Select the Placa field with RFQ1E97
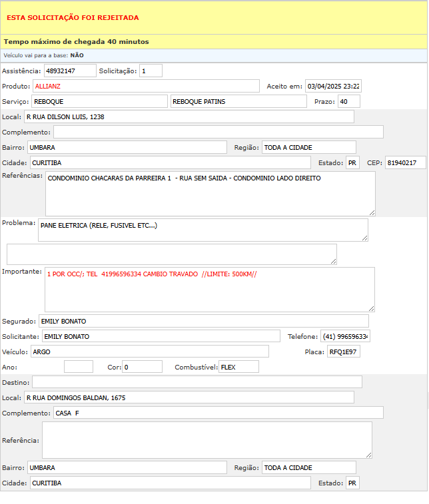Screen dimensions: 429x504 pyautogui.click(x=343, y=351)
